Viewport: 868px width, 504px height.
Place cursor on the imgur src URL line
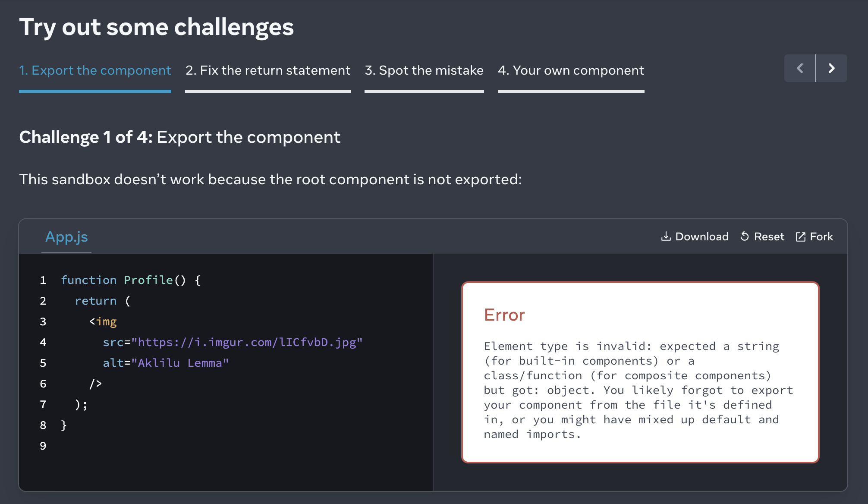233,342
